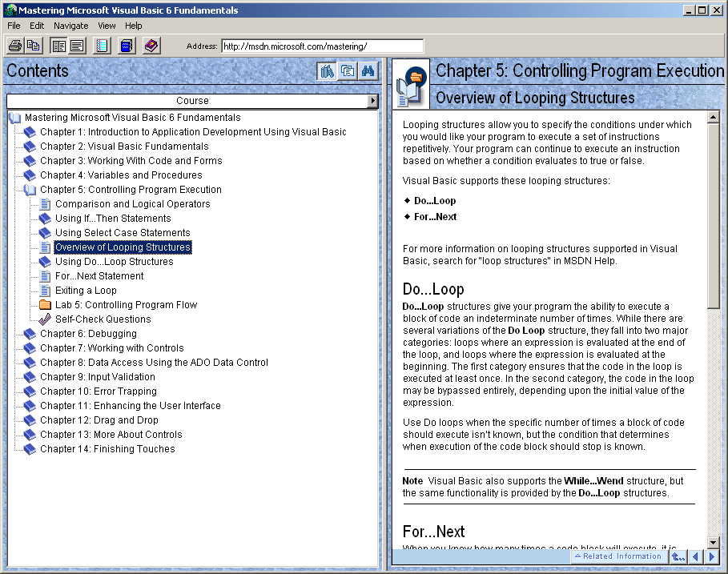Screen dimensions: 728x574
Task: Switch to split contents-and-topic view icon
Action: [x=58, y=46]
